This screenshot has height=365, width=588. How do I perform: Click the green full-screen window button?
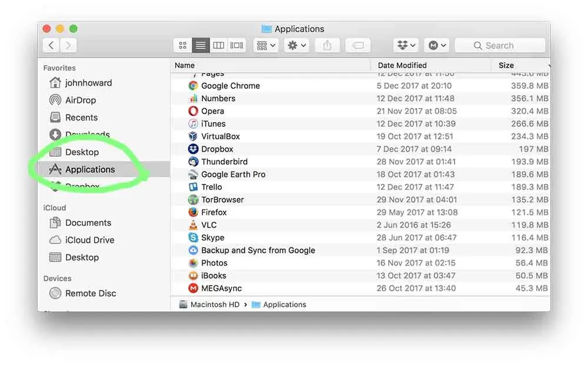click(x=73, y=28)
